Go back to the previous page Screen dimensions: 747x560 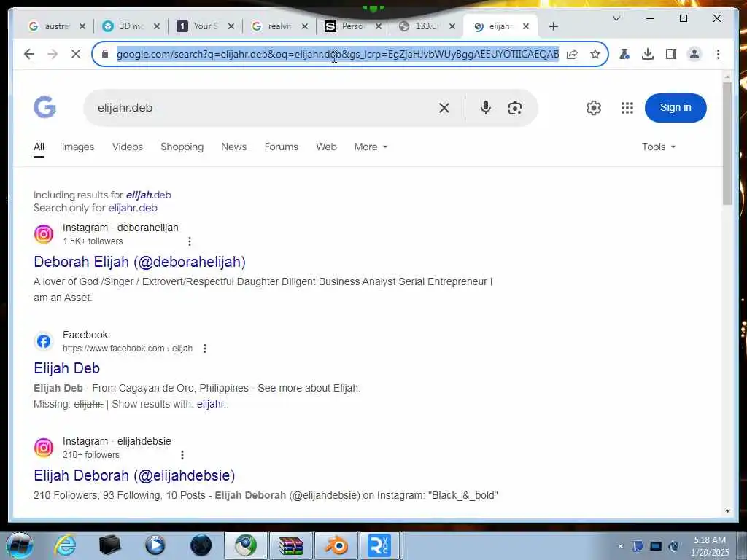tap(29, 54)
